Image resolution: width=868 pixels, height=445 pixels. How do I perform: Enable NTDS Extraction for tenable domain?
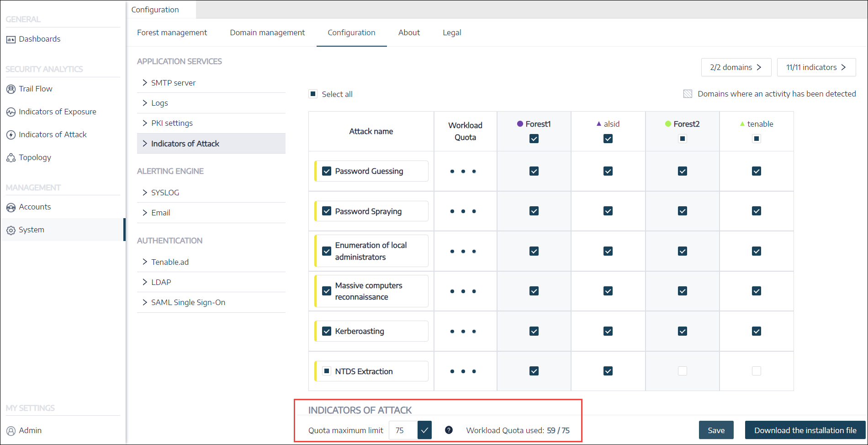[757, 371]
